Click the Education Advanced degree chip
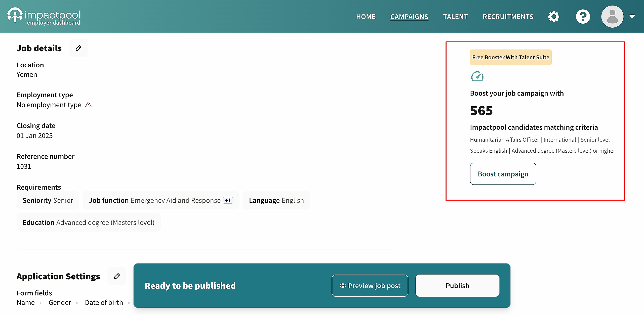The height and width of the screenshot is (315, 644). point(89,222)
